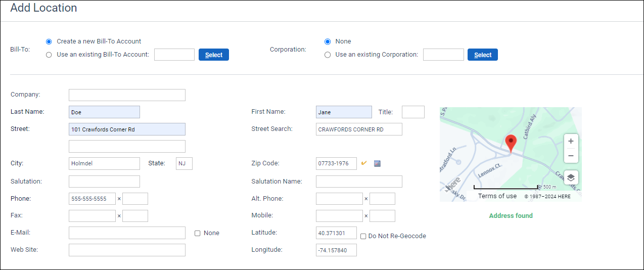Screen dimensions: 644x270
Task: Click Select button for Bill-To Account
Action: (214, 55)
